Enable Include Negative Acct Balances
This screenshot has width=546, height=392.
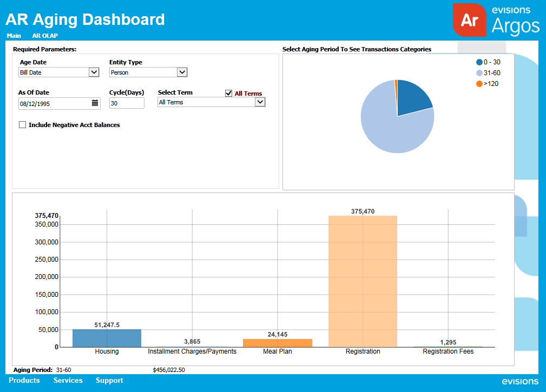click(22, 124)
